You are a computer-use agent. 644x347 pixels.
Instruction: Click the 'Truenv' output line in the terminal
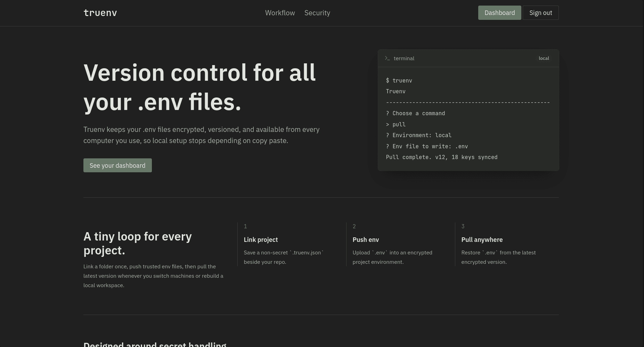pyautogui.click(x=396, y=91)
